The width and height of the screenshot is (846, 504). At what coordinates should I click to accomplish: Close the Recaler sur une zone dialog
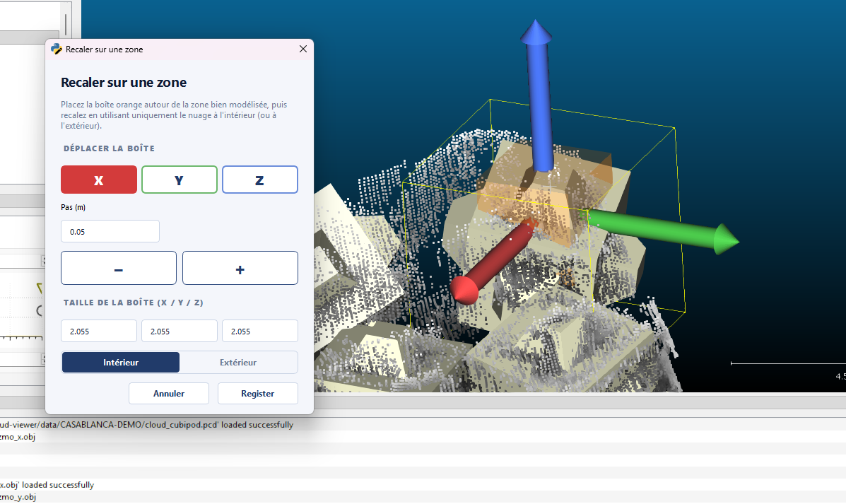click(x=303, y=49)
